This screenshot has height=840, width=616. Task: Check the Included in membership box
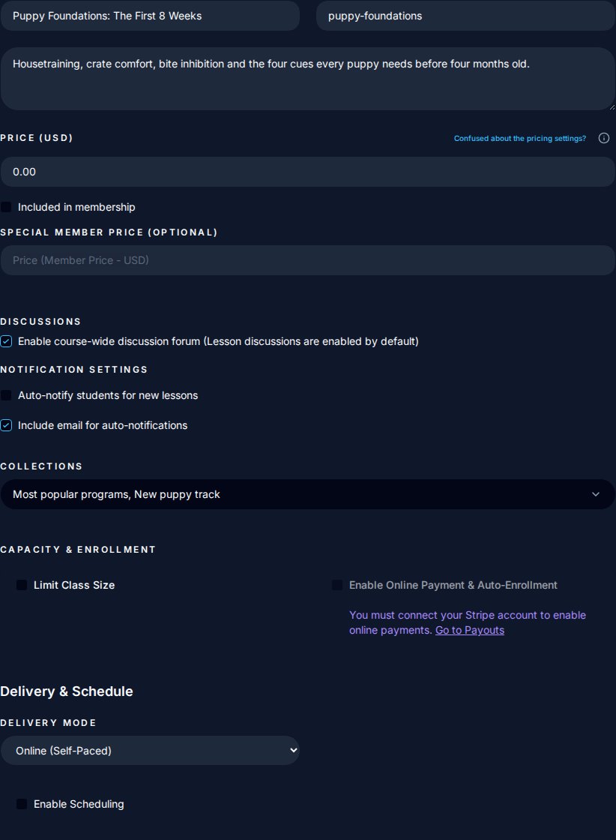[x=6, y=207]
